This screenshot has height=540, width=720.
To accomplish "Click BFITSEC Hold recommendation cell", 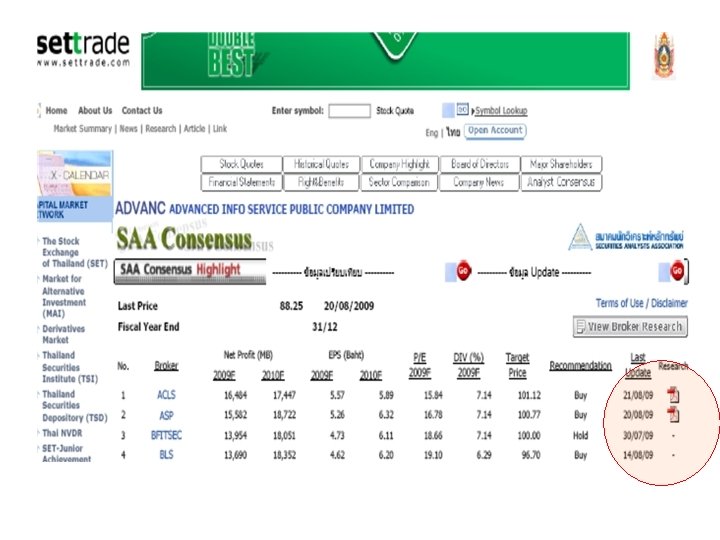I will (580, 435).
